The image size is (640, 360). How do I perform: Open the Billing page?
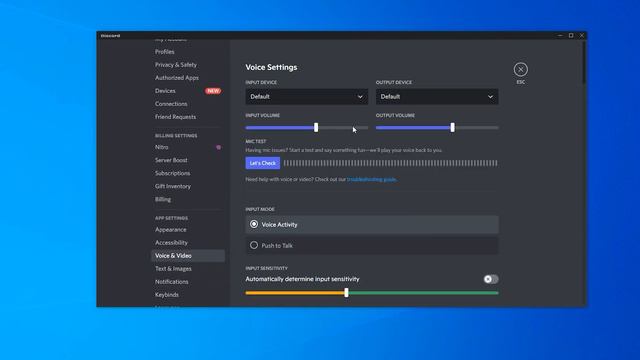coord(163,200)
